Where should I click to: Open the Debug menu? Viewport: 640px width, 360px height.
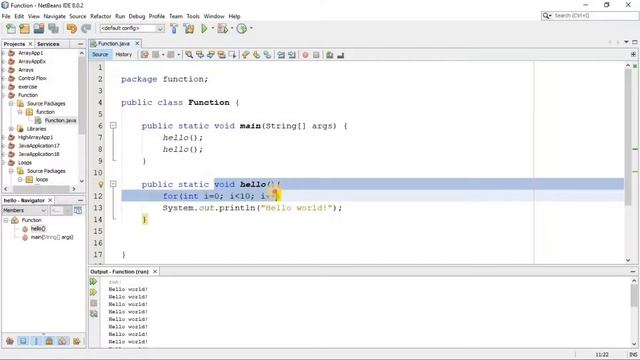click(137, 16)
